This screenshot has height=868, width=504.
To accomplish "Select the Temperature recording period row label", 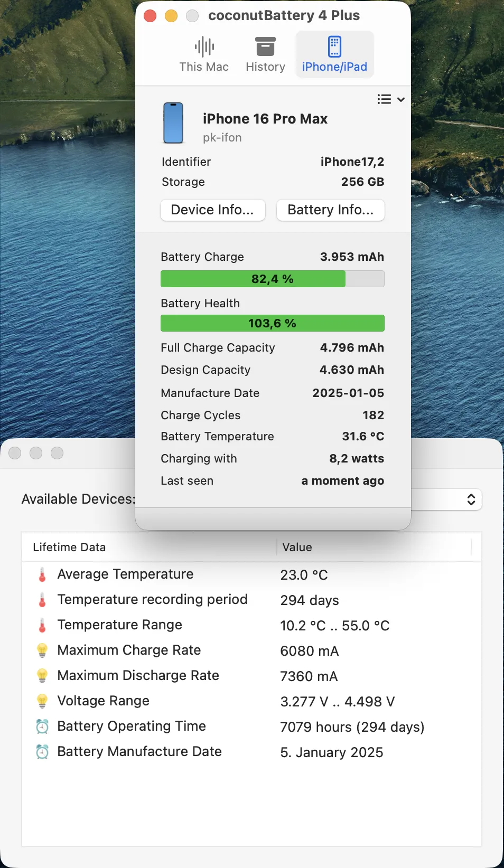I will coord(152,599).
